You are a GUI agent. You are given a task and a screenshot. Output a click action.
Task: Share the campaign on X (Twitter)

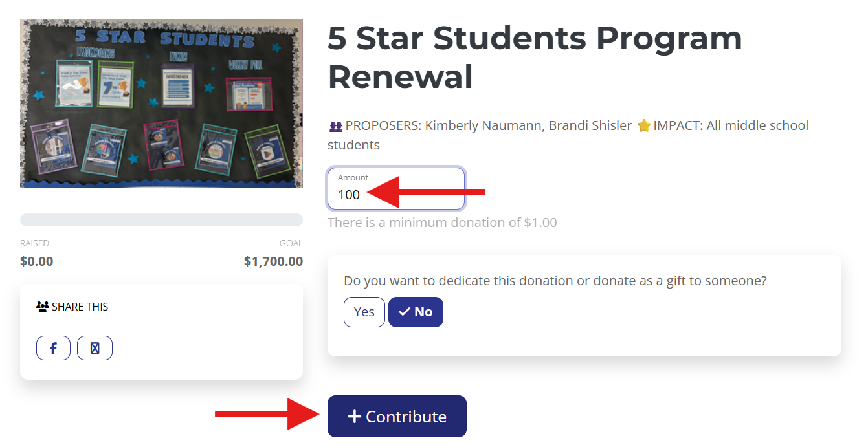[x=95, y=349]
